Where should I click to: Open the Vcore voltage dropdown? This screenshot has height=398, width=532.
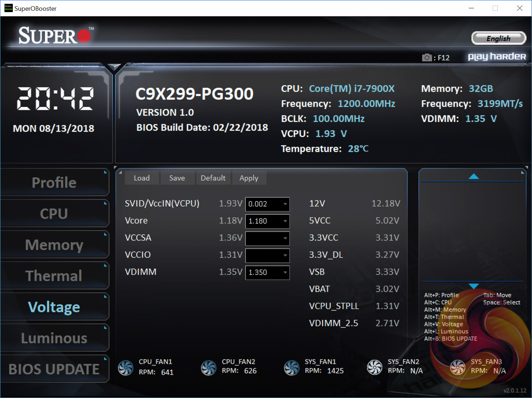(267, 221)
